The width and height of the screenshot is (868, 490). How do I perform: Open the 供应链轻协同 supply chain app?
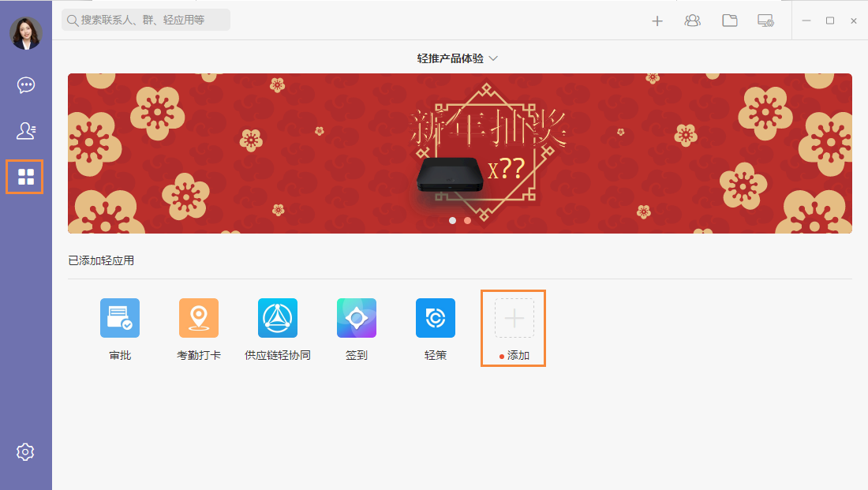click(x=277, y=317)
